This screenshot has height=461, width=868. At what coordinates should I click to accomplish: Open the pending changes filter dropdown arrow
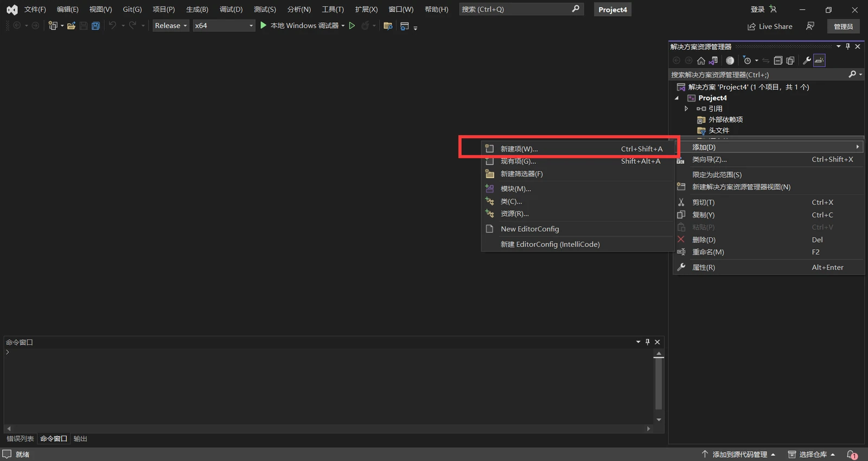pos(756,61)
